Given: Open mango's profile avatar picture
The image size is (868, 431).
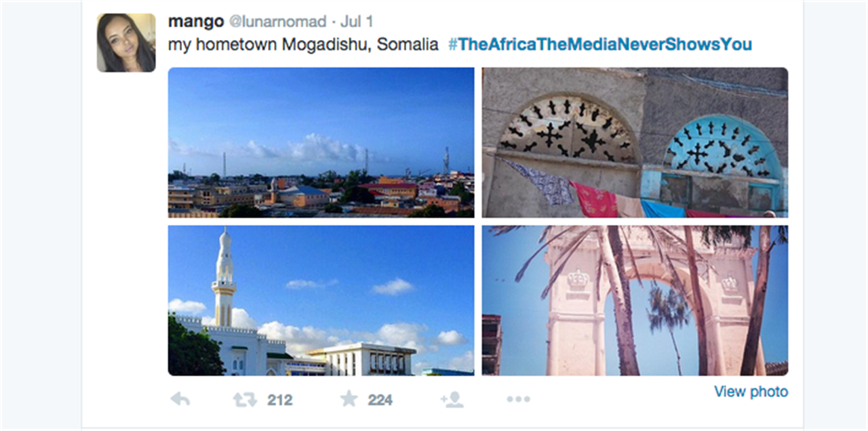Looking at the screenshot, I should point(126,43).
